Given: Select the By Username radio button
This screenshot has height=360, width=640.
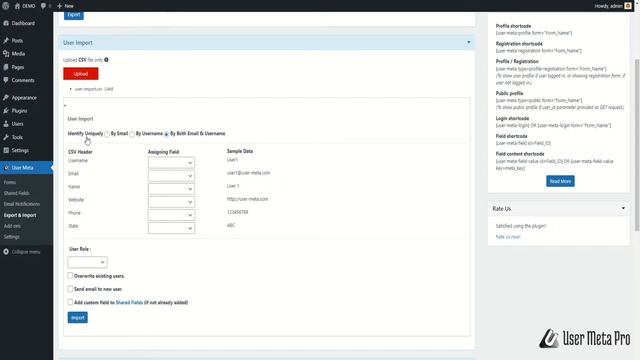Looking at the screenshot, I should point(132,134).
